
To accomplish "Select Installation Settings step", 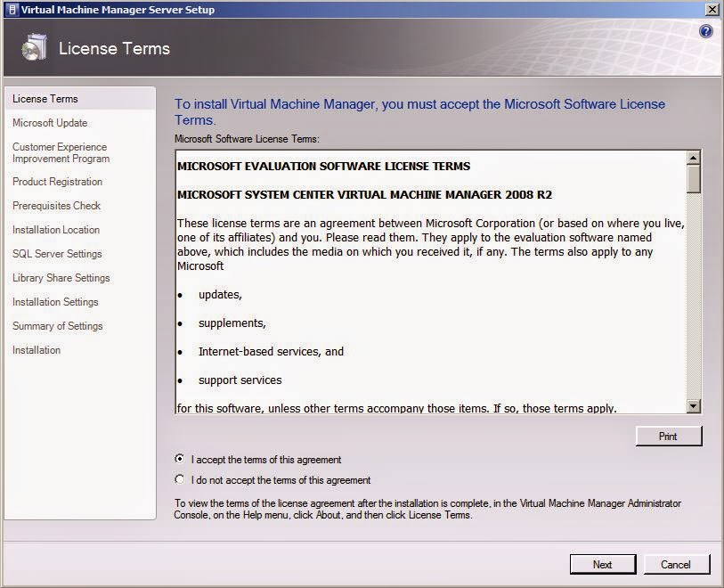I will pos(55,302).
